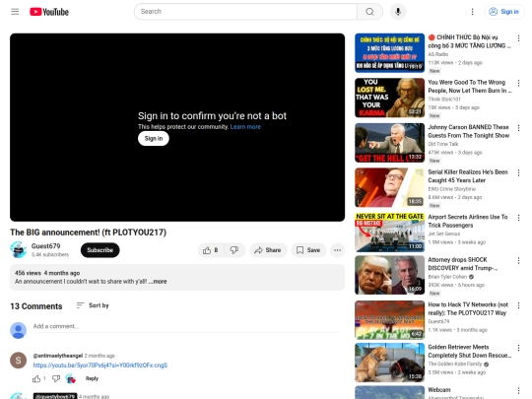
Task: Open Airport Secrets Airlines title
Action: coord(468,222)
